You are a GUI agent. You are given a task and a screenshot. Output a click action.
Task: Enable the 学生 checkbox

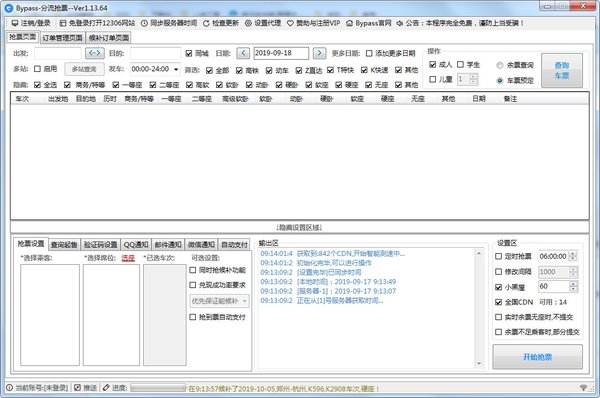[460, 64]
